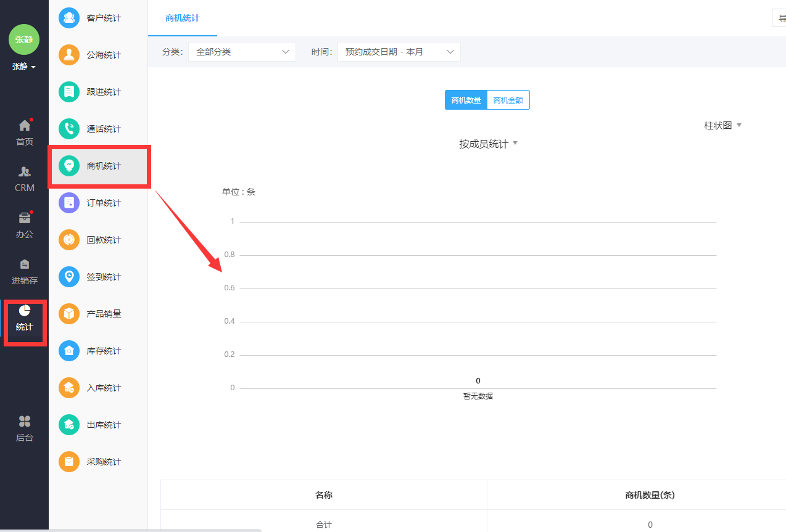
Task: Click the 暂无数据 chart label
Action: click(478, 396)
